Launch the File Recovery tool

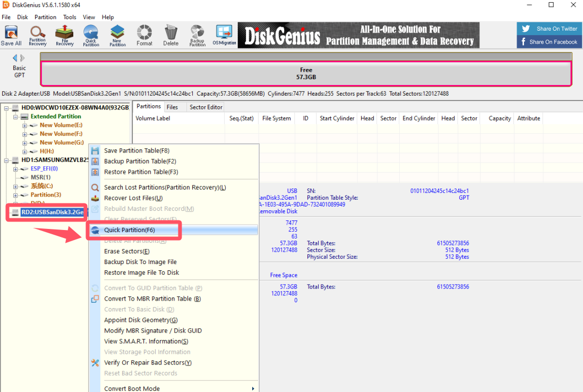coord(64,36)
